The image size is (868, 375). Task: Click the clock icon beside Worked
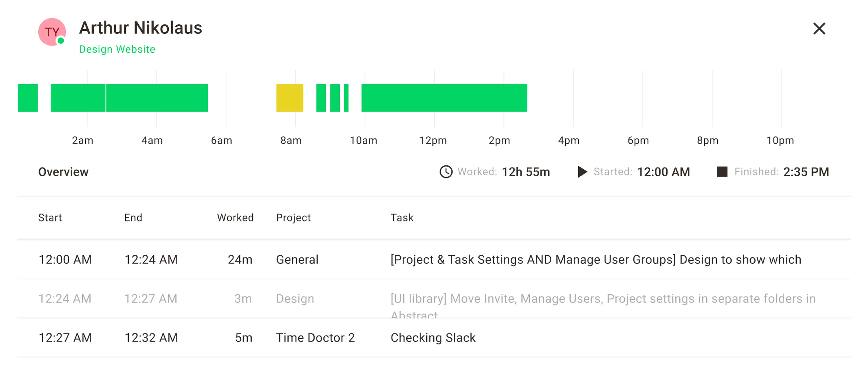coord(446,172)
